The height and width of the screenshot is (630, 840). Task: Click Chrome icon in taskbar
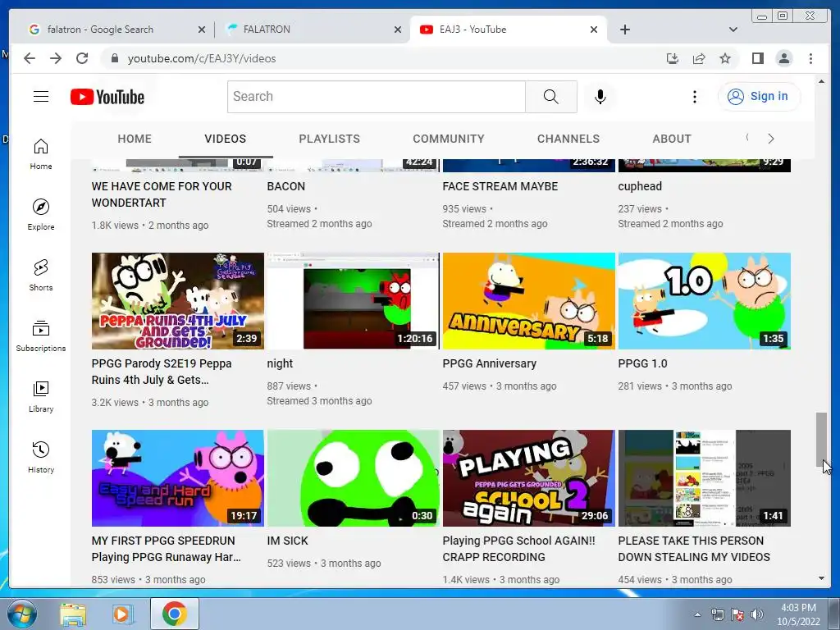point(174,614)
